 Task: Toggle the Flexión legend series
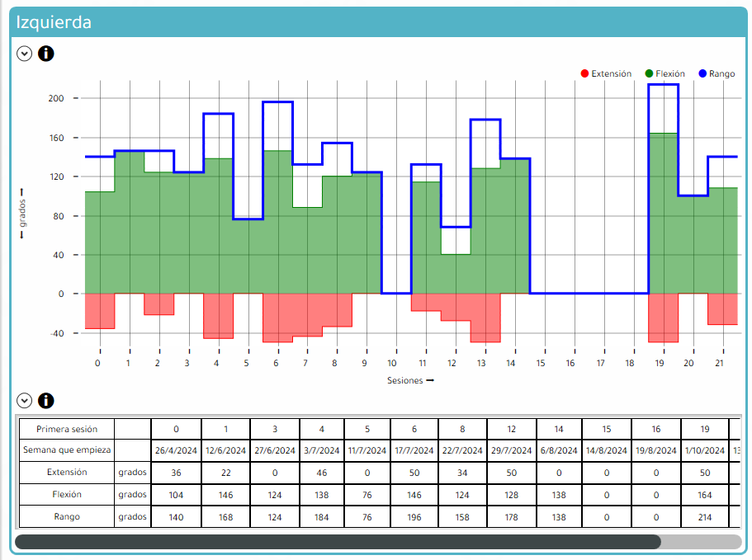[665, 73]
